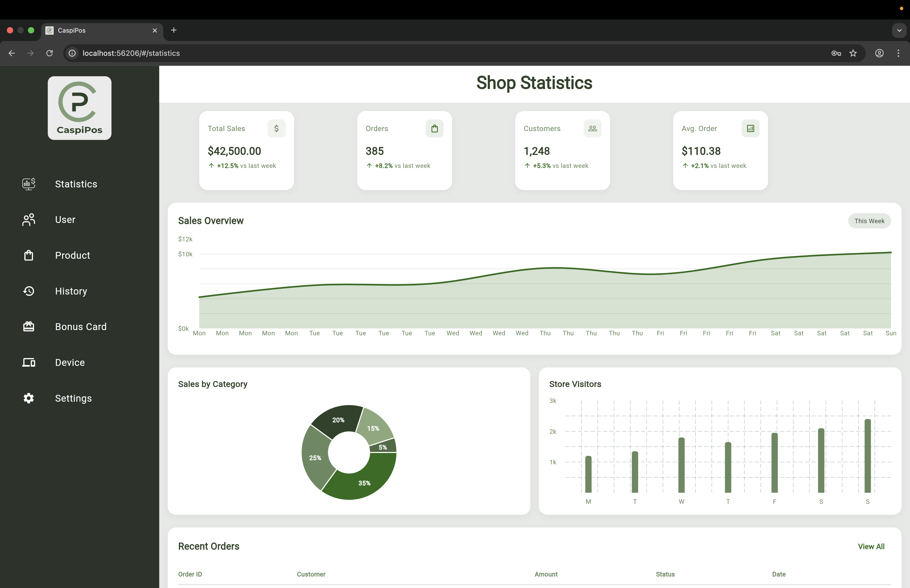Click the Statistics sidebar chart icon
This screenshot has width=910, height=588.
click(29, 184)
